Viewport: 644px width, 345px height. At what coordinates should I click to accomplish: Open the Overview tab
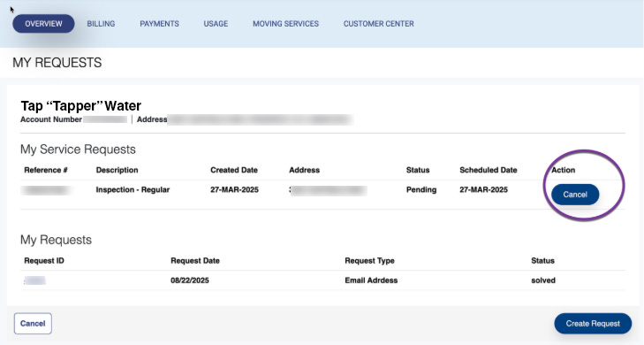(x=43, y=24)
